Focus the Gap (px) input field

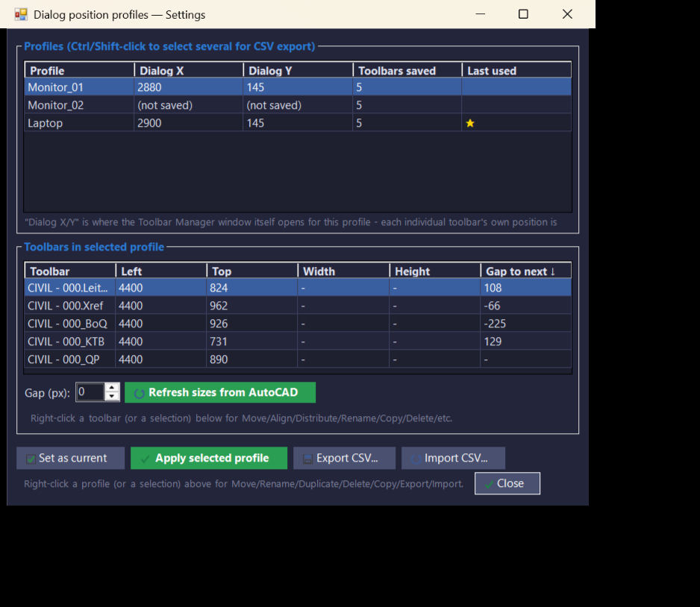[x=90, y=392]
